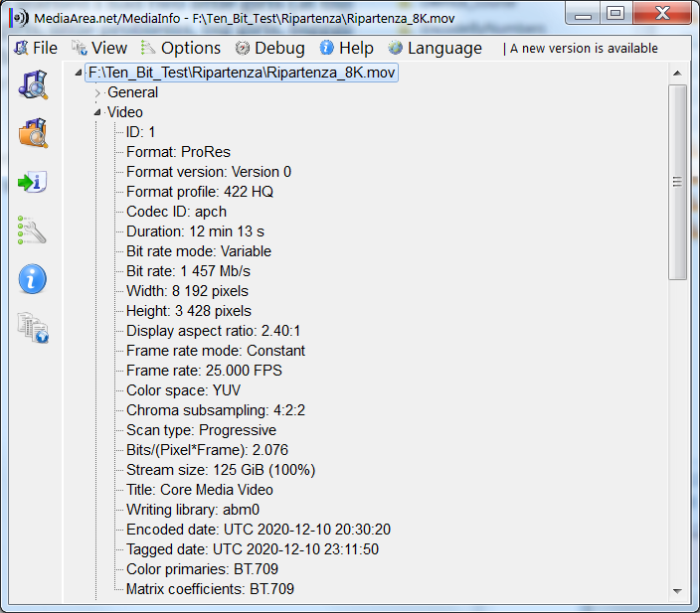This screenshot has height=613, width=700.
Task: Select 'Matrix coefficients: BT.709' row
Action: (x=210, y=588)
